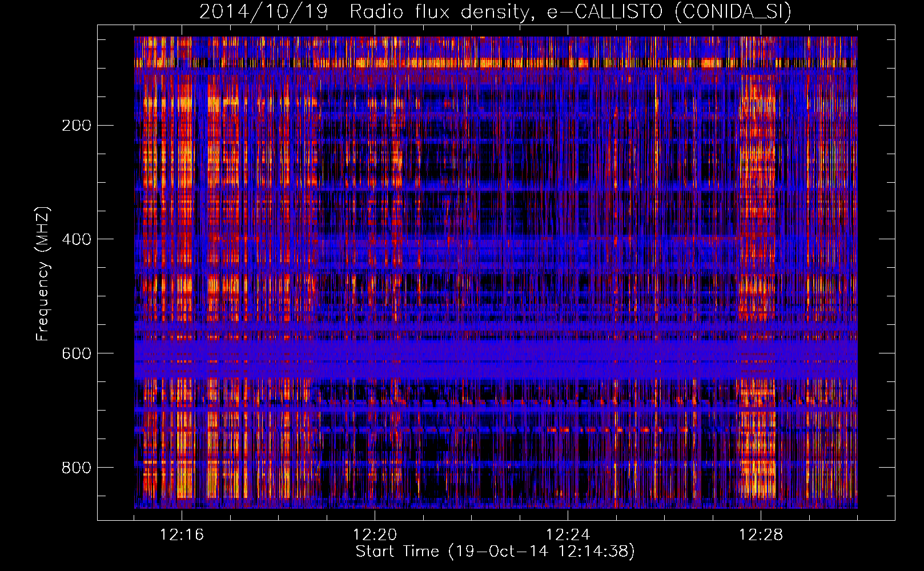The height and width of the screenshot is (571, 924).
Task: Click the 400 frequency tick label
Action: (x=77, y=239)
